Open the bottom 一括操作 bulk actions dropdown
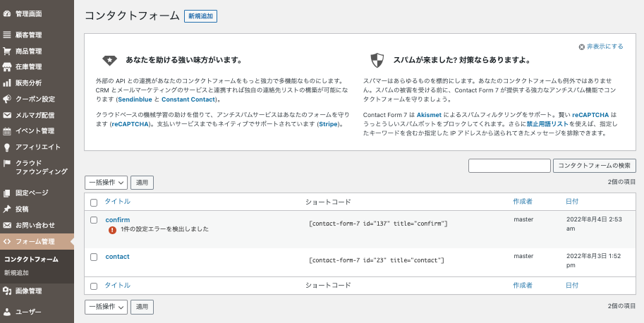 [106, 307]
